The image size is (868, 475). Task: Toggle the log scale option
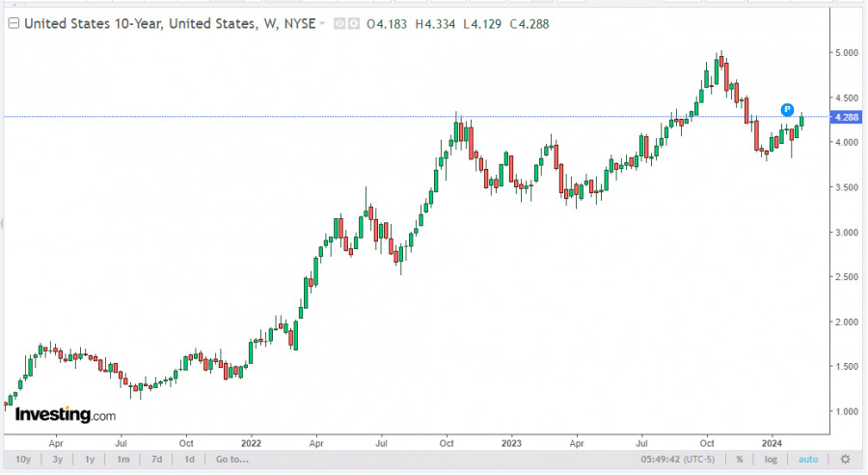771,460
